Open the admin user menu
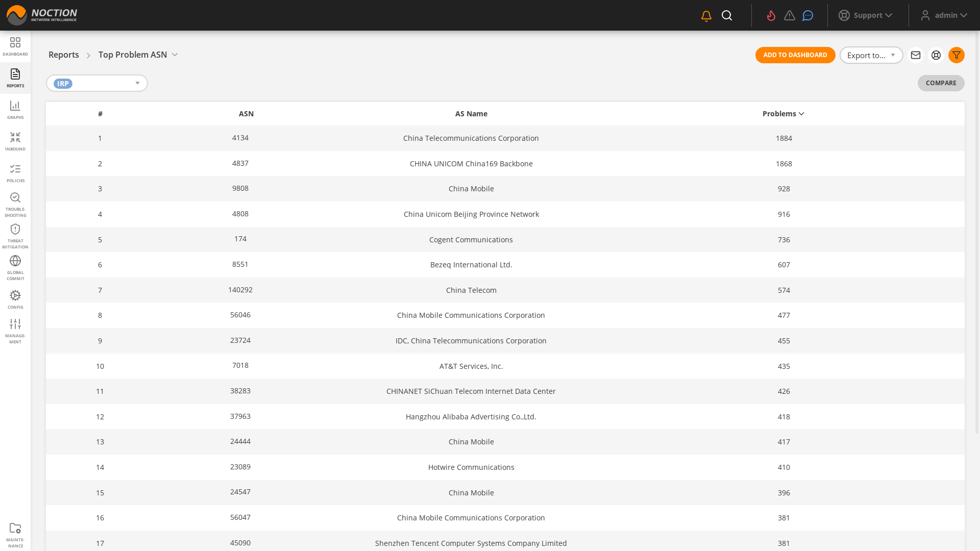This screenshot has height=551, width=980. click(944, 15)
